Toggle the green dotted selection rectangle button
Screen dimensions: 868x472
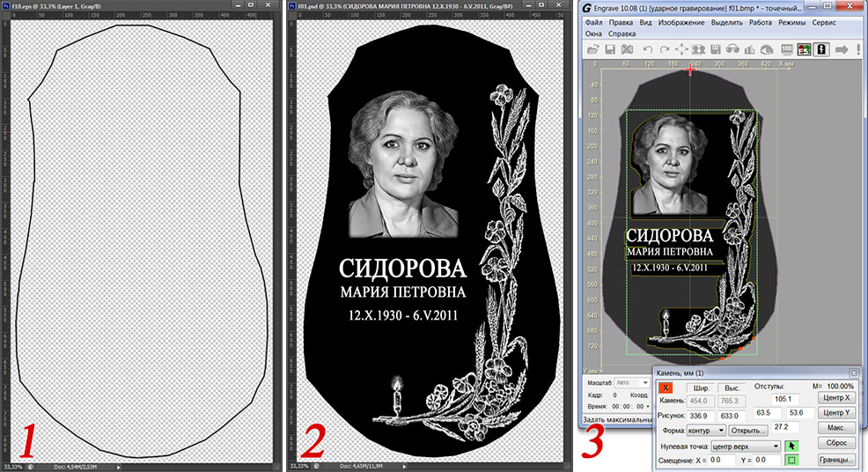click(x=791, y=460)
